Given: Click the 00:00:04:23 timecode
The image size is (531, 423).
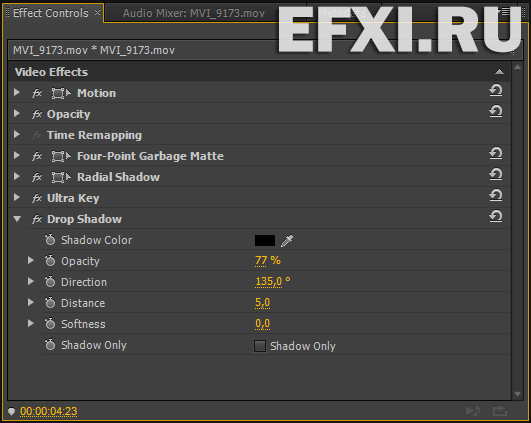Looking at the screenshot, I should (49, 411).
